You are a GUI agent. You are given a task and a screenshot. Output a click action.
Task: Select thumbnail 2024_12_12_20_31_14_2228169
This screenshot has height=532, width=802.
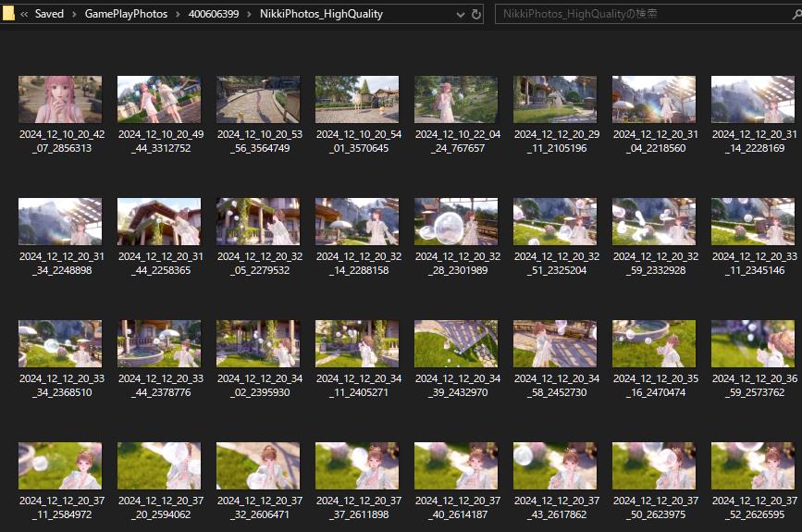[753, 99]
